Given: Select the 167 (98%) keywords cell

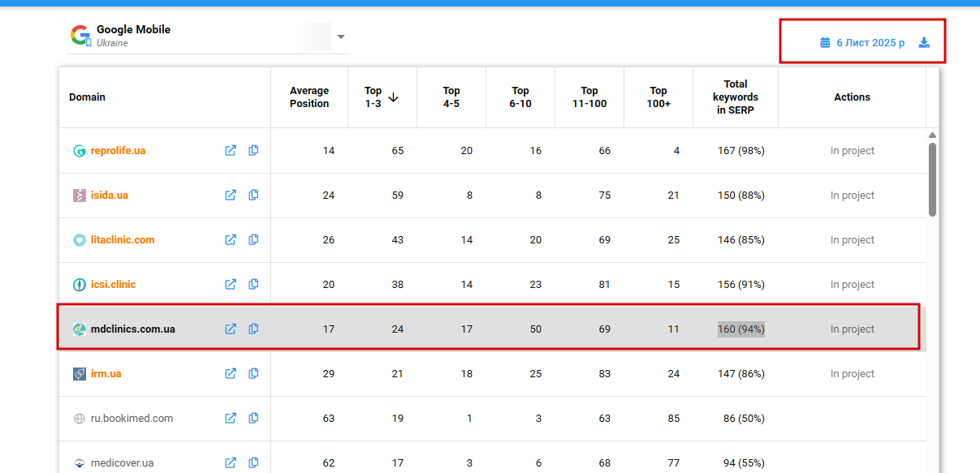Looking at the screenshot, I should point(741,150).
